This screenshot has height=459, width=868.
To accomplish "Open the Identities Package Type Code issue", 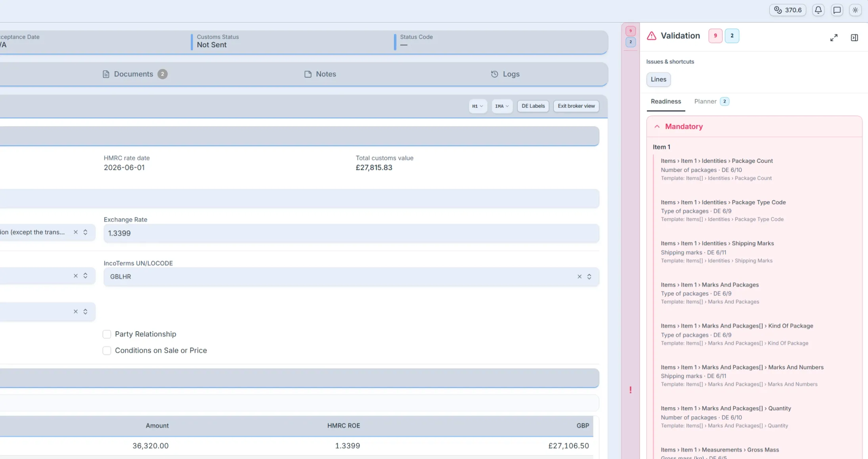I will click(723, 211).
